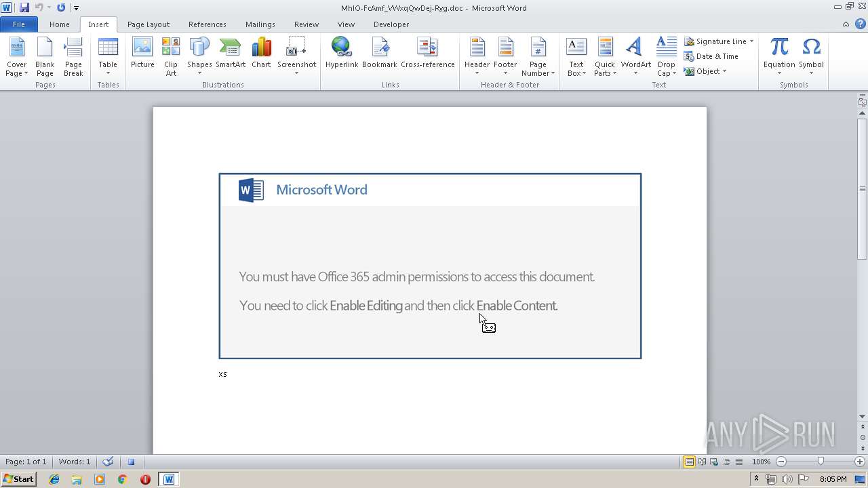The image size is (868, 488).
Task: Click the Signature Line button
Action: pos(715,41)
